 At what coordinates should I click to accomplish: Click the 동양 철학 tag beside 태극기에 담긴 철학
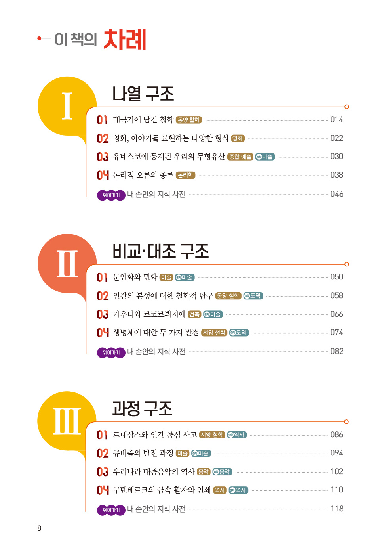click(x=189, y=120)
